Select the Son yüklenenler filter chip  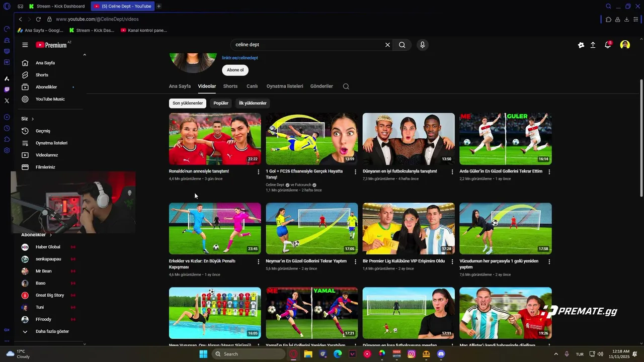click(188, 103)
